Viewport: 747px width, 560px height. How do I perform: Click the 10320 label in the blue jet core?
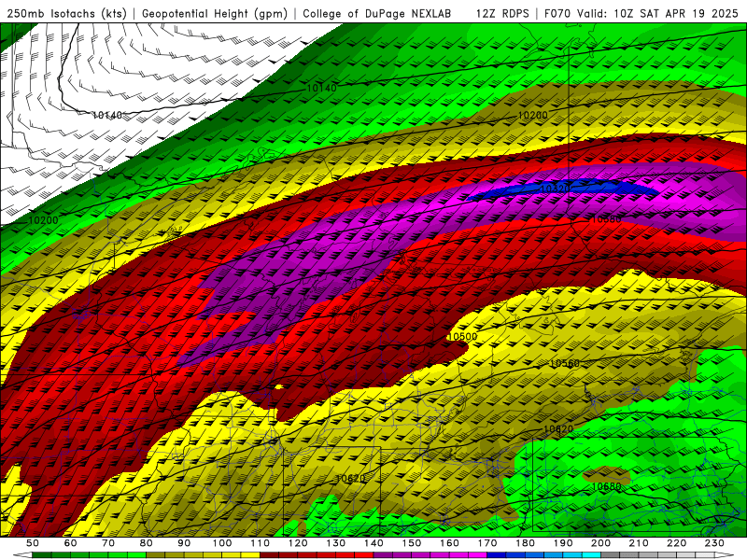point(555,189)
